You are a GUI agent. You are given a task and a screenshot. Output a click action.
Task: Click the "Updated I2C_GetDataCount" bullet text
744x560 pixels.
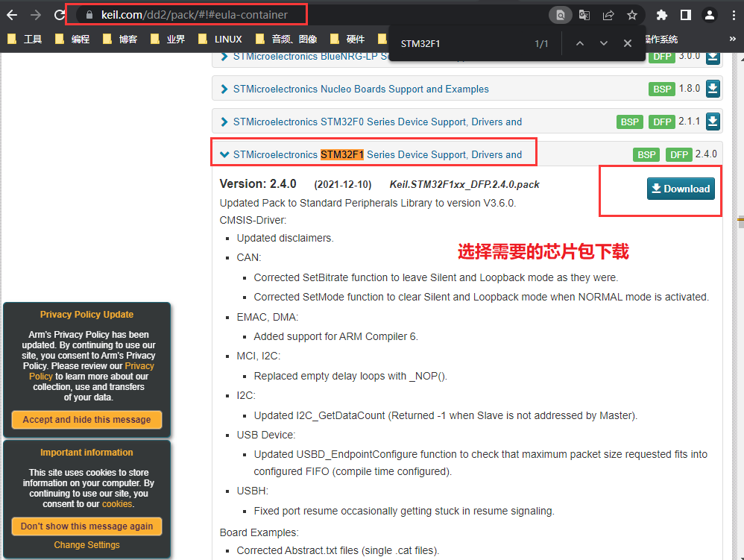(446, 416)
